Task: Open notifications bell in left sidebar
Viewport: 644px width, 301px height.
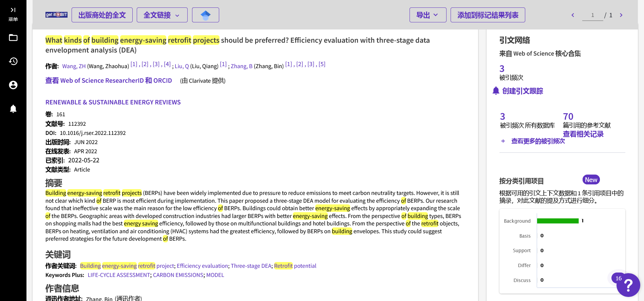Action: click(x=13, y=109)
